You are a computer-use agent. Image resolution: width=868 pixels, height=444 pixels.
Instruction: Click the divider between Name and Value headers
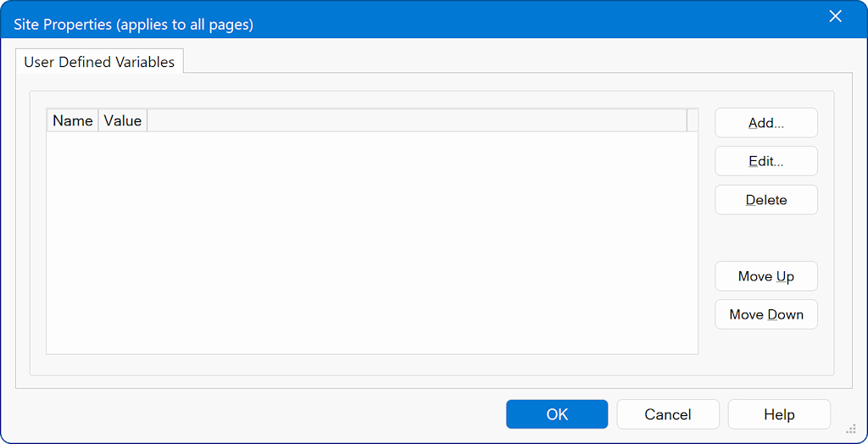98,121
